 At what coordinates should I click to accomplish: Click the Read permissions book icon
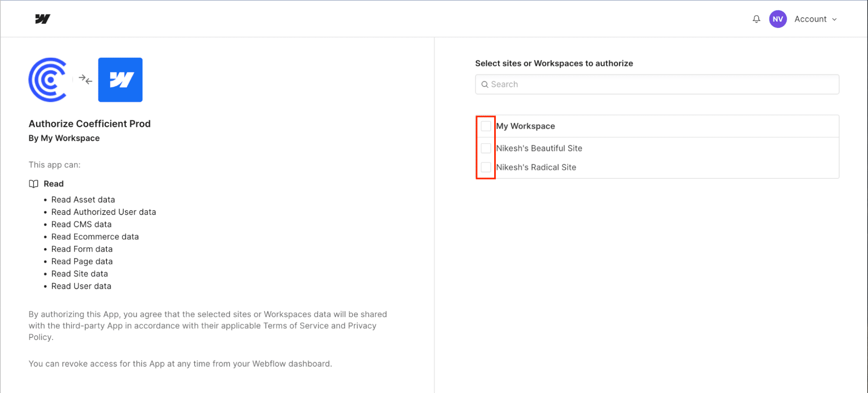point(33,184)
